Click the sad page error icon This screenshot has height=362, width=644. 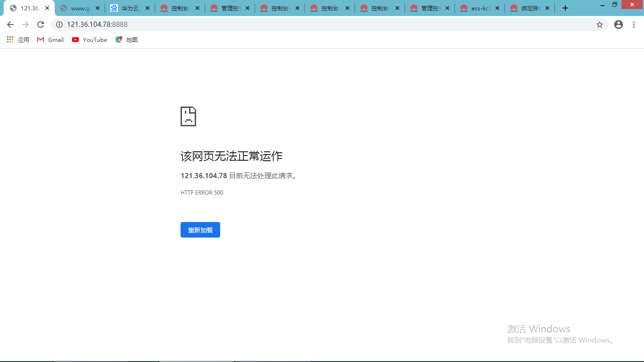(x=188, y=116)
